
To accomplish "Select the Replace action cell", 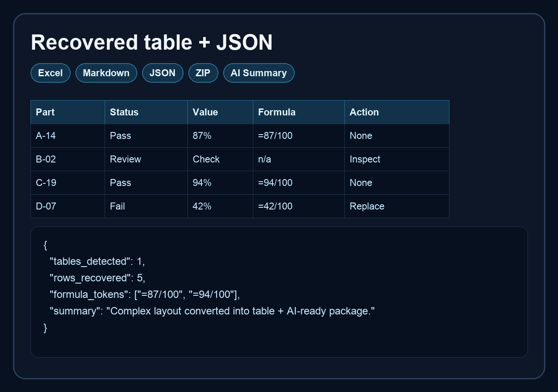I will pyautogui.click(x=367, y=206).
